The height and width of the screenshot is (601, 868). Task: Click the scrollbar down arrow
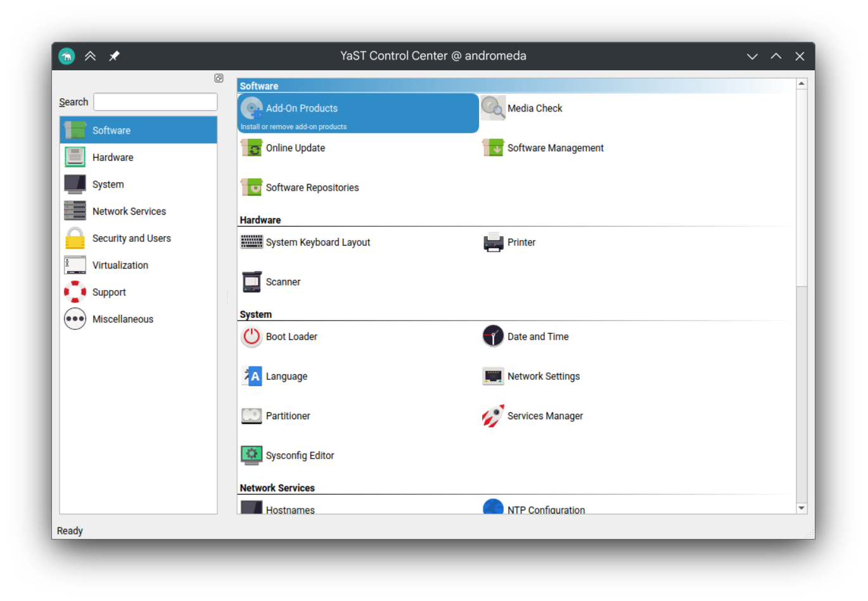pyautogui.click(x=801, y=508)
